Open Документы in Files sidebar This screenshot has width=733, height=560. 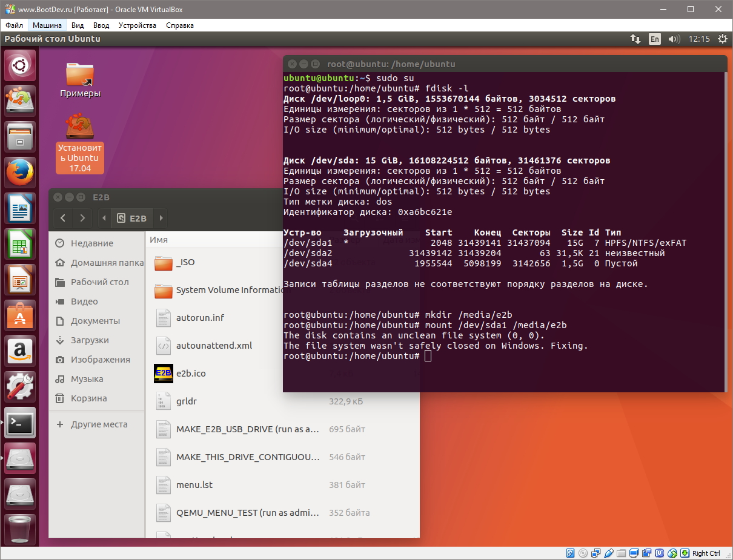click(x=97, y=321)
